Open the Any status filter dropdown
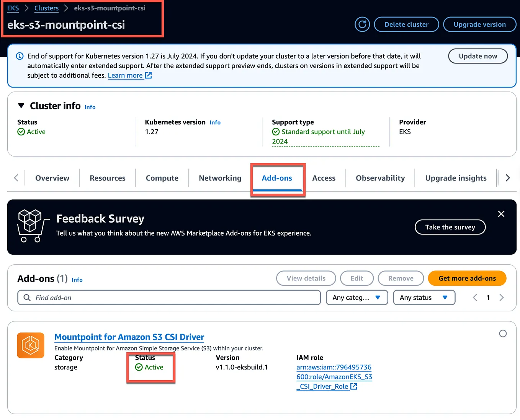 [424, 297]
